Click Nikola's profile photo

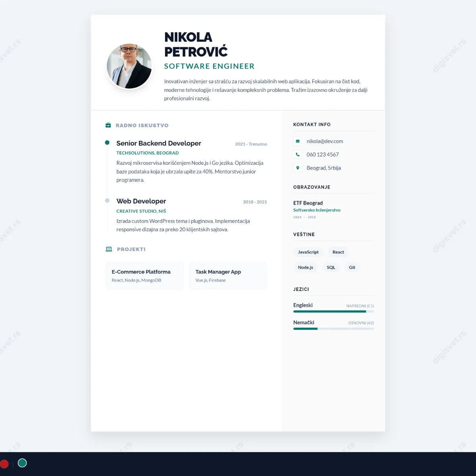click(129, 66)
